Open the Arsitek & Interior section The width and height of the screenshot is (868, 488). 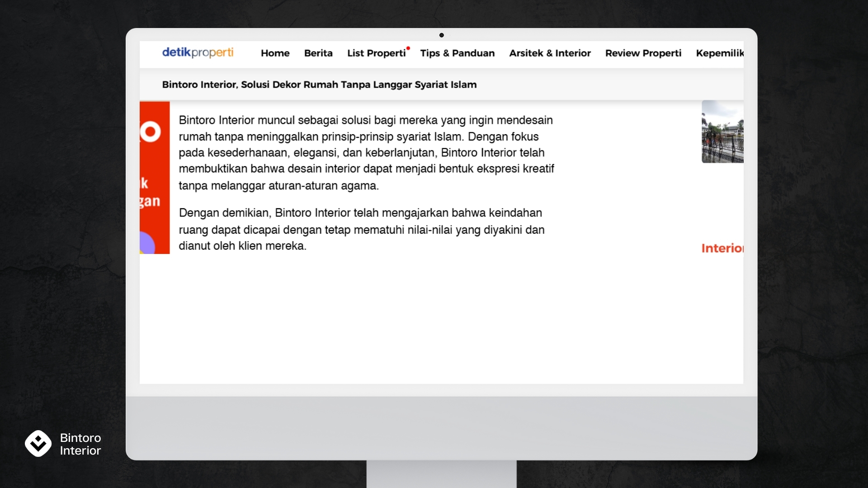coord(550,53)
